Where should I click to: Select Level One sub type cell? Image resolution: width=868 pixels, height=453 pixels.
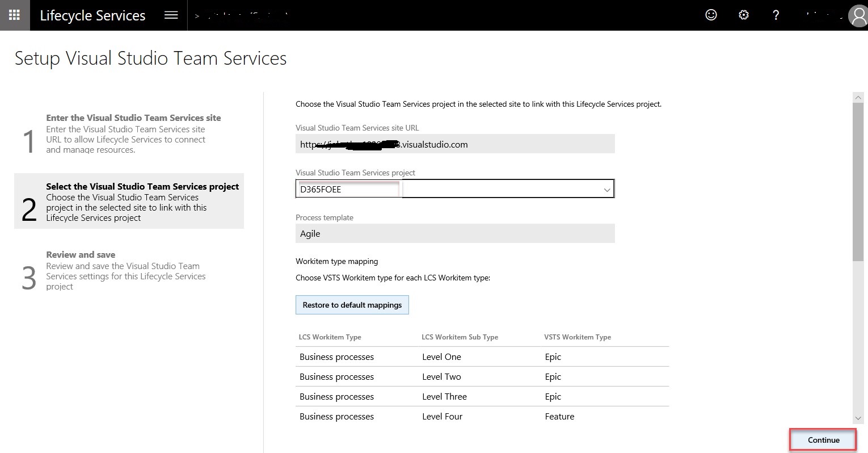coord(441,357)
